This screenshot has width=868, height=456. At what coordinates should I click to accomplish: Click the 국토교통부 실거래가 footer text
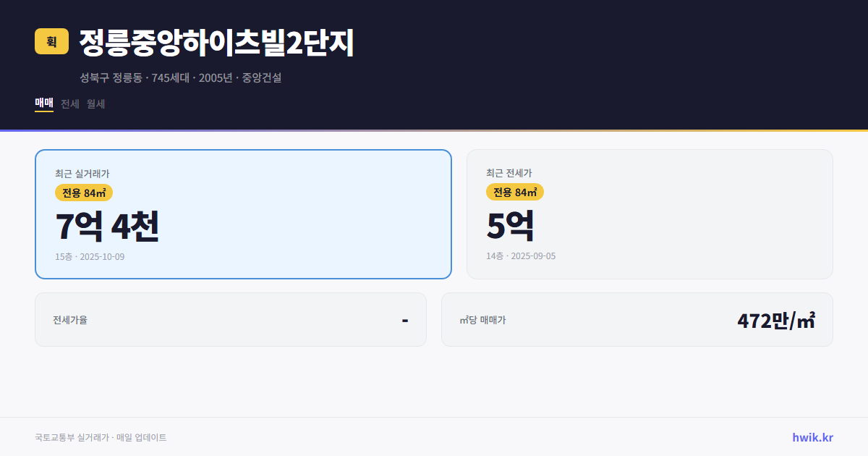pos(73,436)
